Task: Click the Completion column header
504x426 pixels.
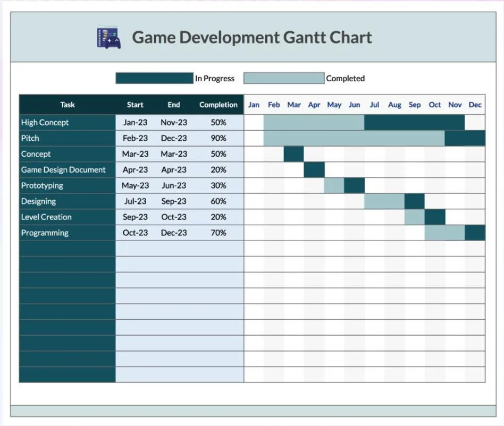Action: pyautogui.click(x=219, y=105)
